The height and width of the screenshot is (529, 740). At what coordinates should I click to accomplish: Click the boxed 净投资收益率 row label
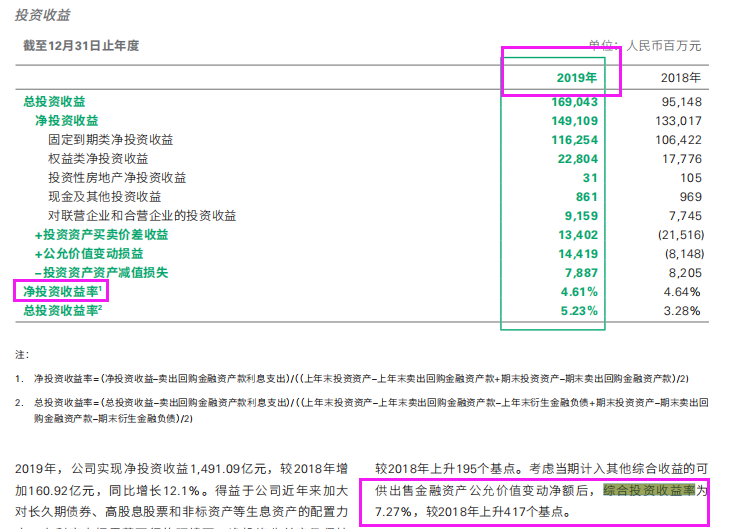62,291
